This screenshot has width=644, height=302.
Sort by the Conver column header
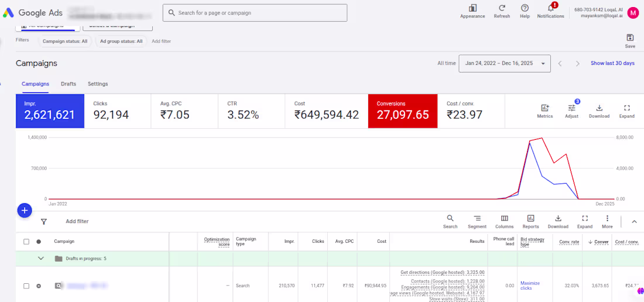pos(598,242)
